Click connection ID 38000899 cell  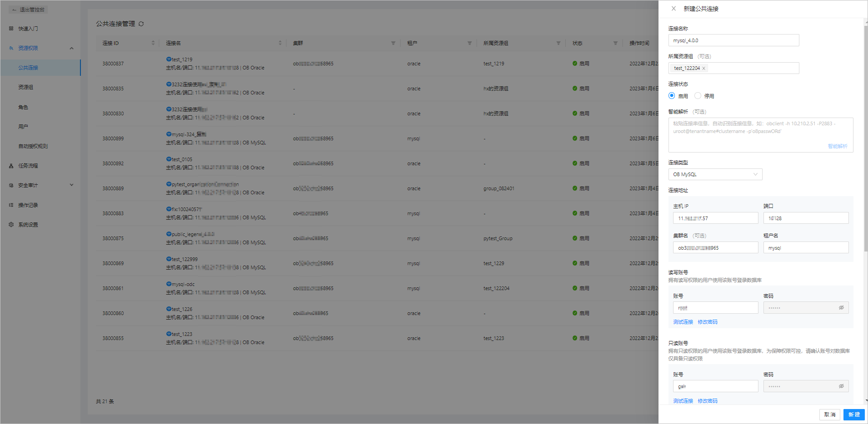click(x=113, y=138)
